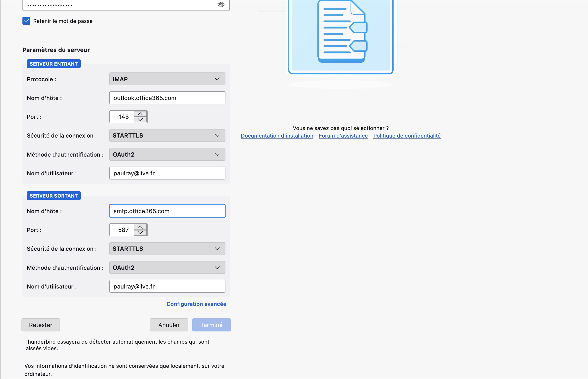Click incoming server hostname field
Viewport: 588px width, 379px height.
coord(167,98)
